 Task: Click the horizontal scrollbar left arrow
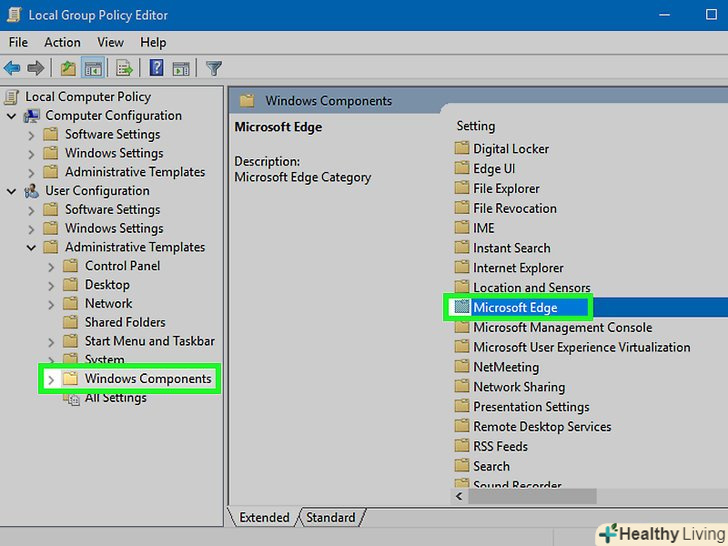459,496
